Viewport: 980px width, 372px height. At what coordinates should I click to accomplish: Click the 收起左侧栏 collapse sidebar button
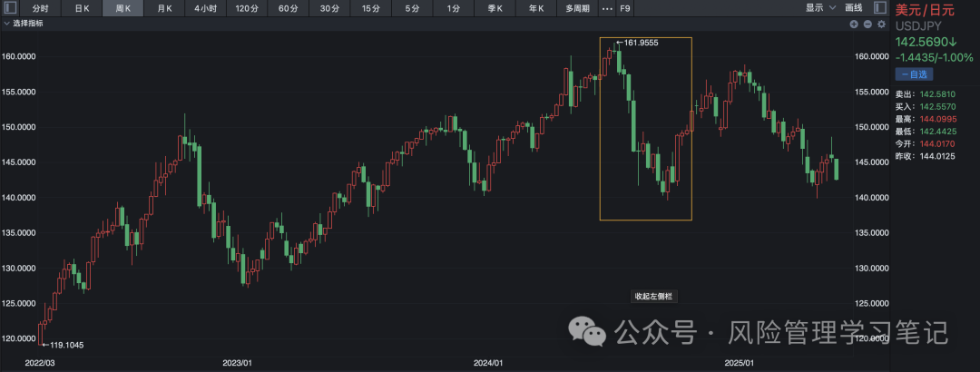(x=652, y=297)
